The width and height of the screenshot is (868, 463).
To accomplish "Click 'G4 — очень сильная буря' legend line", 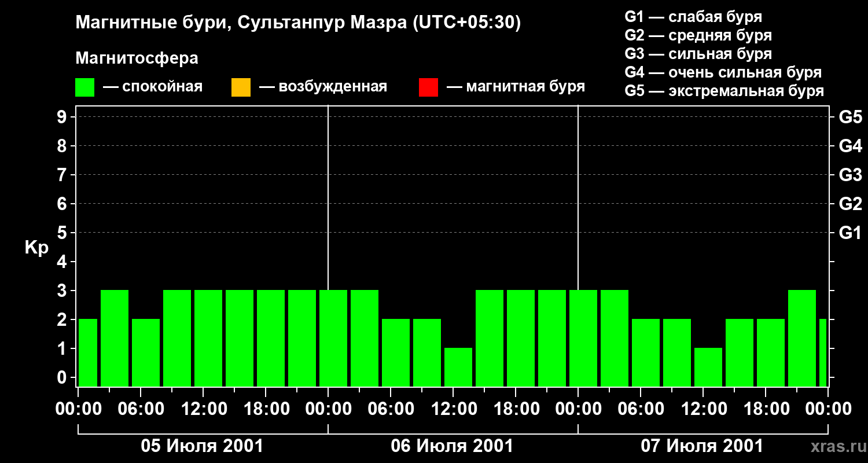I will point(723,72).
